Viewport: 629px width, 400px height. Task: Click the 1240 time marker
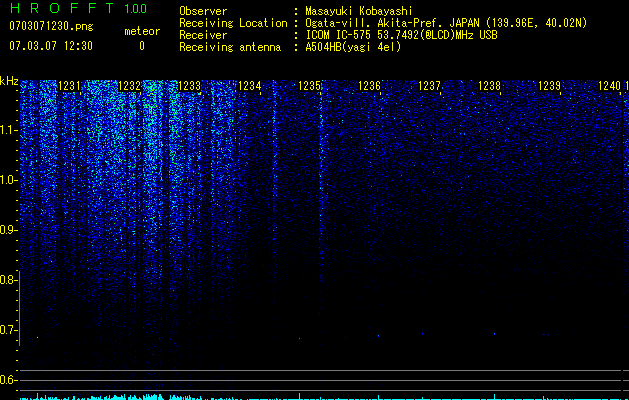click(609, 86)
